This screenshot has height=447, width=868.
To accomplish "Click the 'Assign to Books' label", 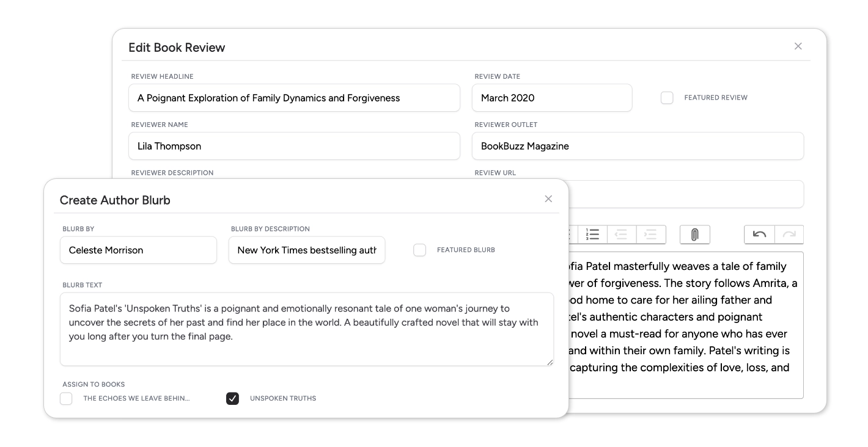I will coord(94,385).
